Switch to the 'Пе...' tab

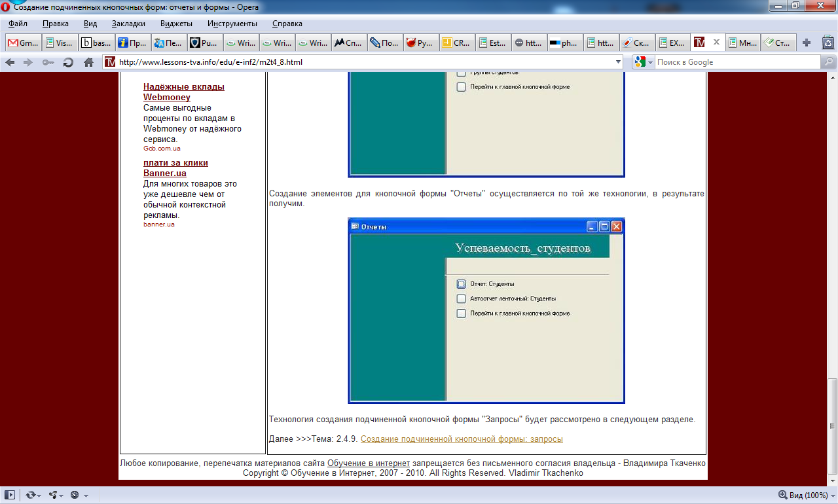click(x=170, y=43)
